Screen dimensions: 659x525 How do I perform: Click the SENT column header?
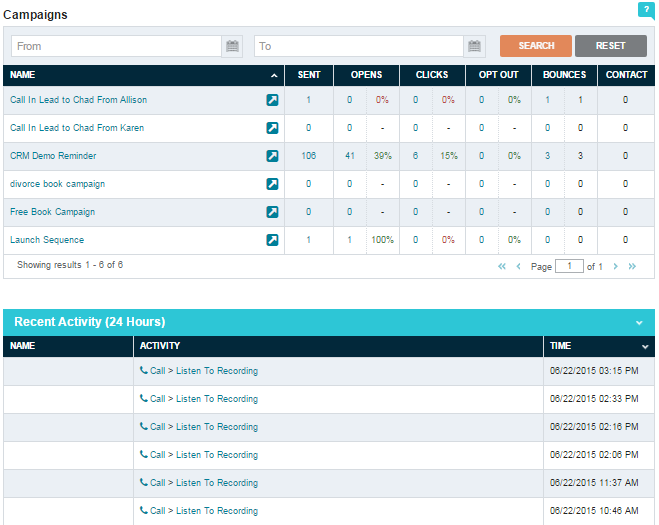pyautogui.click(x=309, y=75)
